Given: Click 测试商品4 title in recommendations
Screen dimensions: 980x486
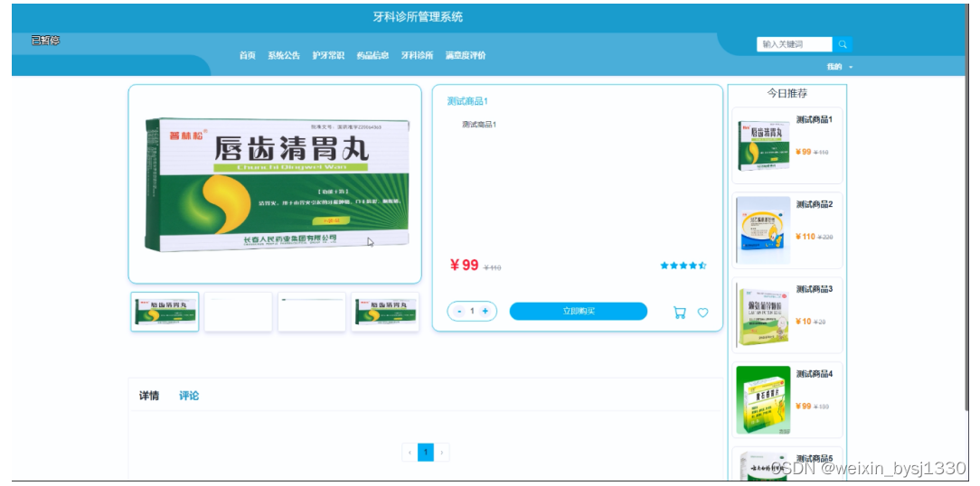Looking at the screenshot, I should (x=815, y=374).
